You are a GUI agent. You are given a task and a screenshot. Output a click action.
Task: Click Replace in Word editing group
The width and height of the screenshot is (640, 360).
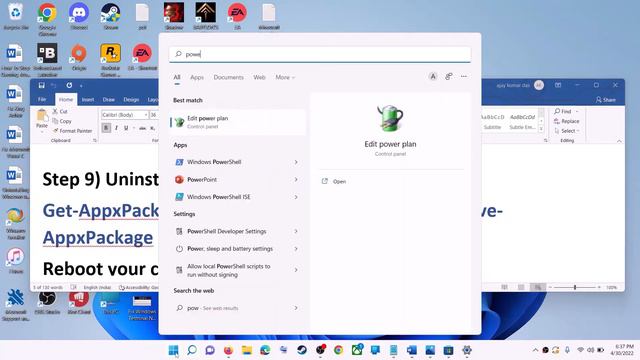pos(567,121)
